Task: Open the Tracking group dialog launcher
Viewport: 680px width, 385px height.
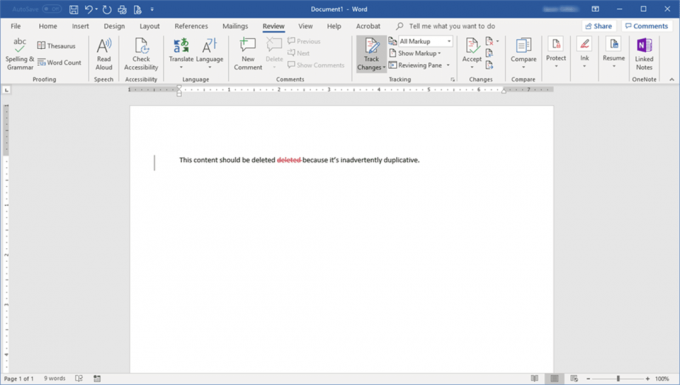Action: [453, 79]
